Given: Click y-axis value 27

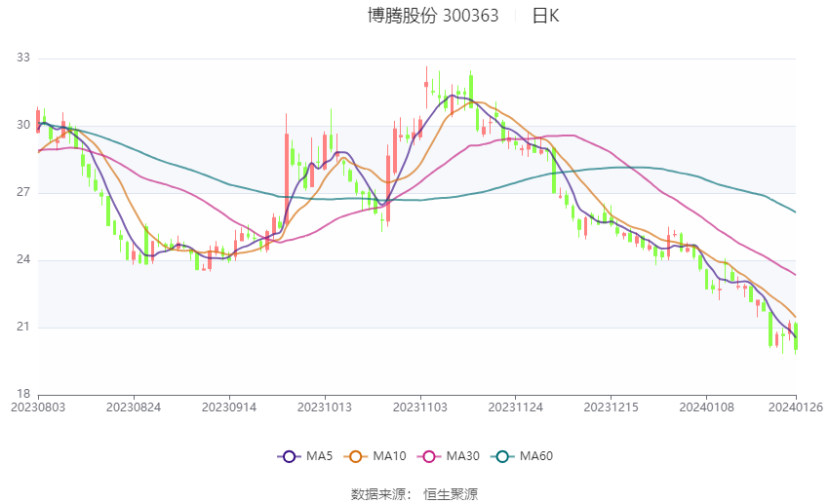Looking at the screenshot, I should tap(23, 192).
